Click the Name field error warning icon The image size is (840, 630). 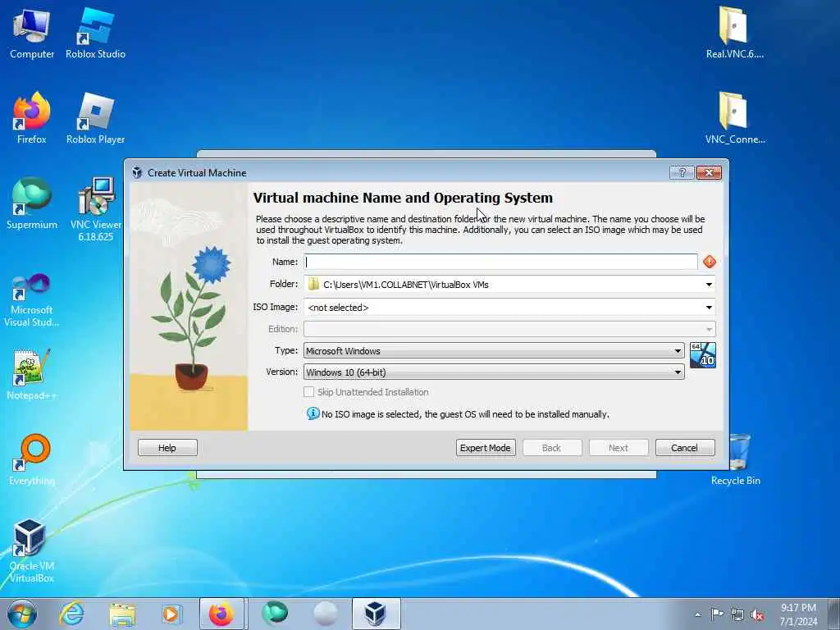point(710,262)
